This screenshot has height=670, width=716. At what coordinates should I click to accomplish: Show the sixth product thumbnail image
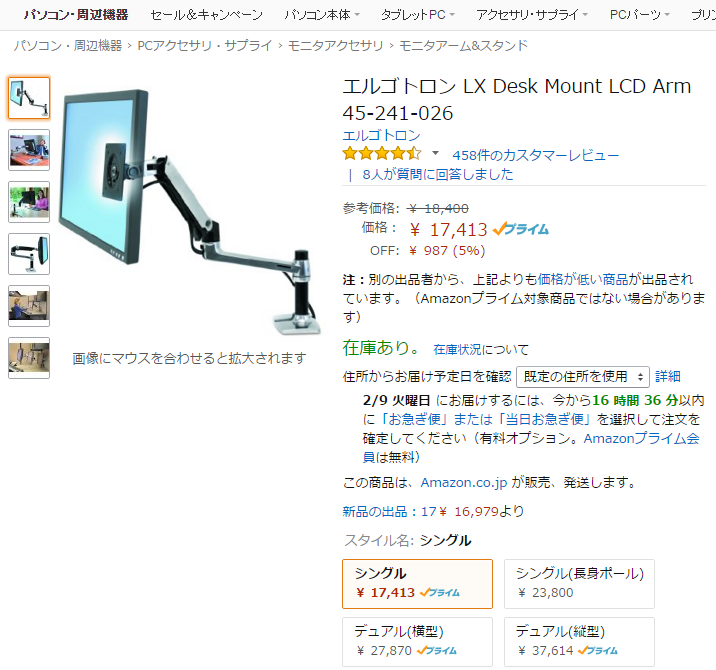pyautogui.click(x=29, y=358)
